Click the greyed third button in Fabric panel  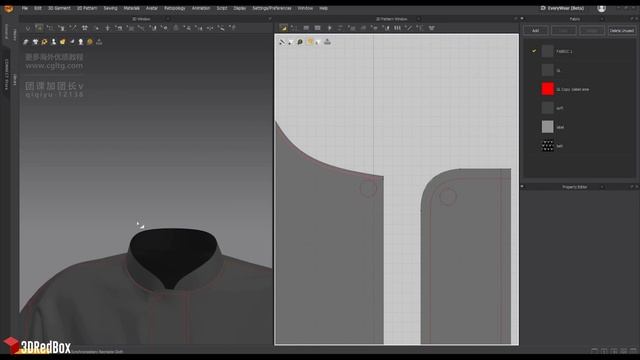[x=592, y=31]
